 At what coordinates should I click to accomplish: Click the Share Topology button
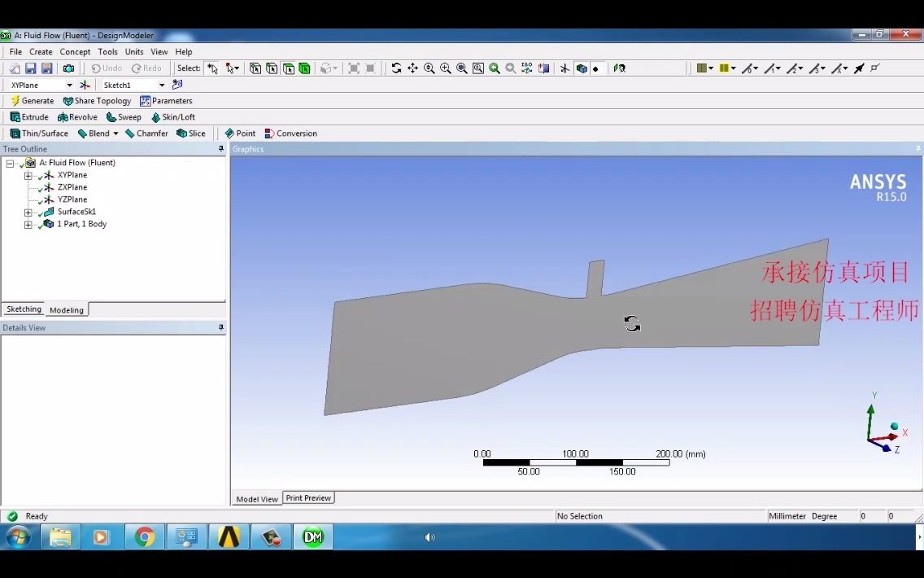coord(97,100)
